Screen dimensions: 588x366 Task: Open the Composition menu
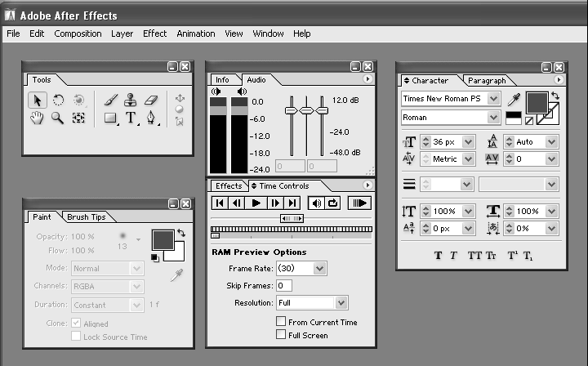click(78, 33)
